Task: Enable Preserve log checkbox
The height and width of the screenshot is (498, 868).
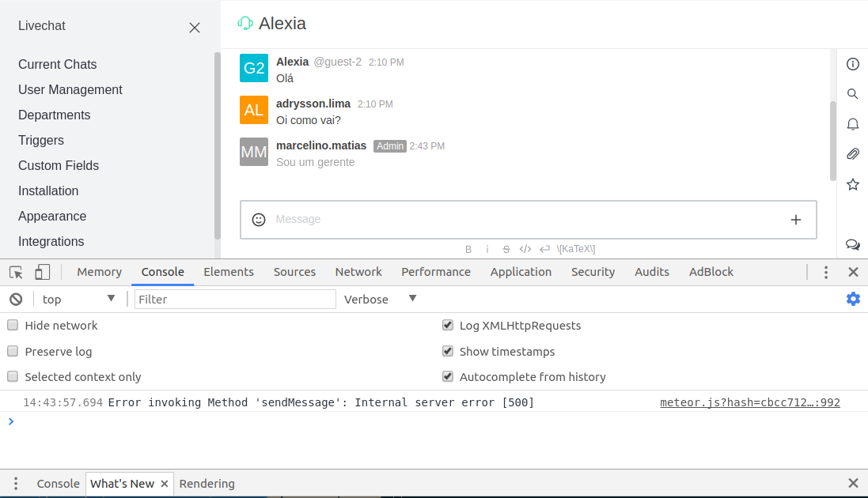Action: (13, 351)
